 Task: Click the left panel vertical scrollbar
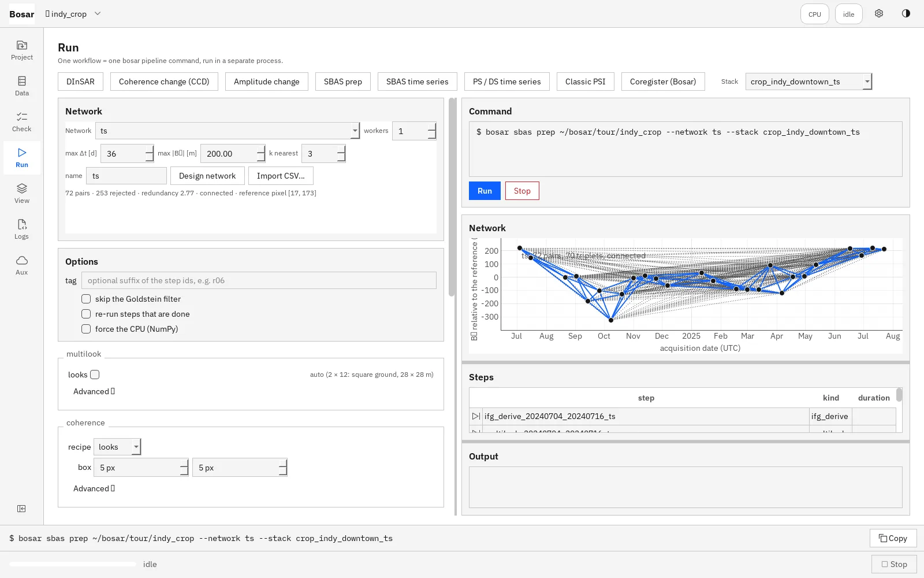(x=452, y=197)
